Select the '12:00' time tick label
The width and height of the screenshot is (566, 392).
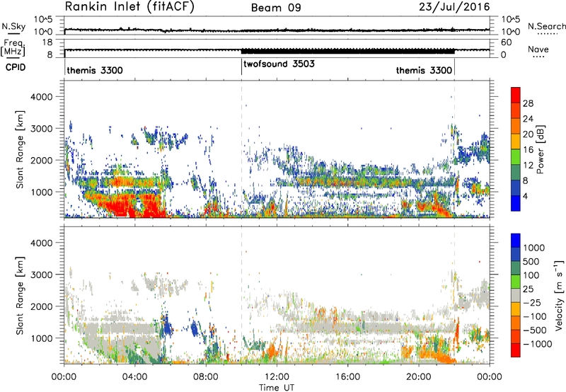277,377
